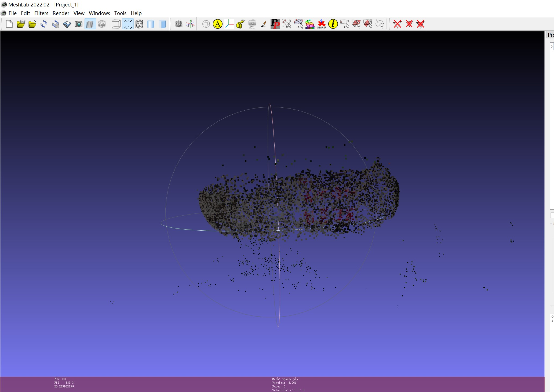
Task: Switch to smooth shaded rendering
Action: pos(162,24)
